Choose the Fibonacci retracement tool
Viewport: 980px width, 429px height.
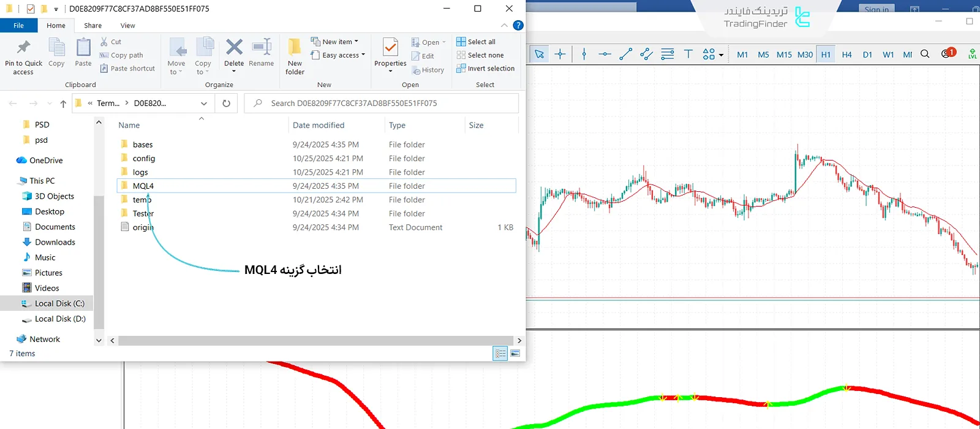click(668, 54)
